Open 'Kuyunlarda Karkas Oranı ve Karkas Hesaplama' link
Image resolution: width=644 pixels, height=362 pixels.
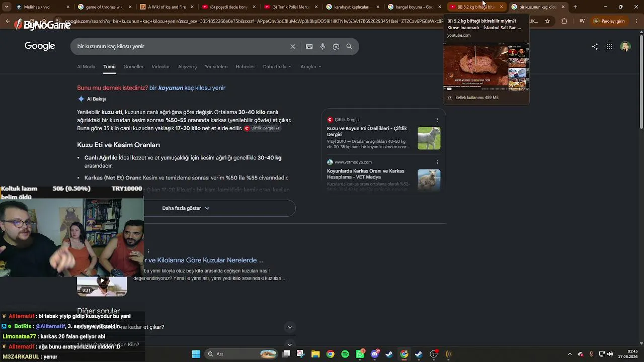pyautogui.click(x=366, y=173)
